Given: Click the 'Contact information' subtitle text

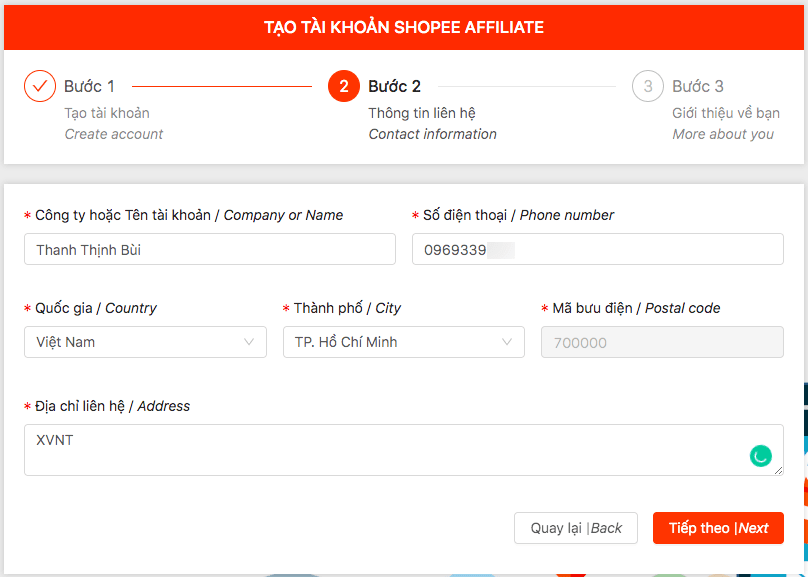Looking at the screenshot, I should click(432, 134).
